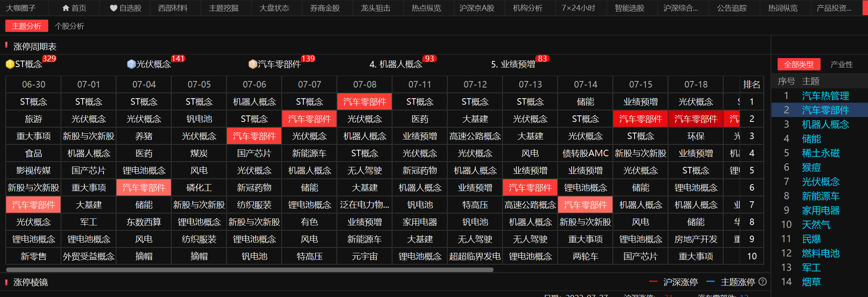
Task: Go to the 7×24小时 tab
Action: (x=578, y=8)
